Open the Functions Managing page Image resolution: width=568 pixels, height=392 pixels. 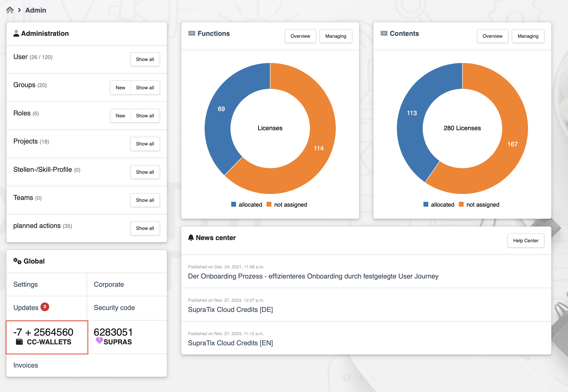tap(336, 36)
